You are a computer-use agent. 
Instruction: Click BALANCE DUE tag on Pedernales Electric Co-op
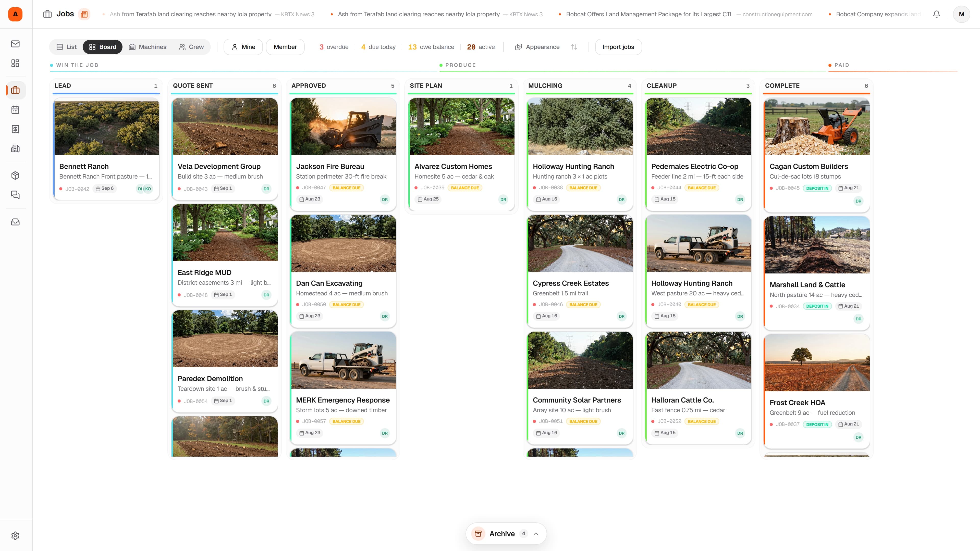pyautogui.click(x=702, y=188)
